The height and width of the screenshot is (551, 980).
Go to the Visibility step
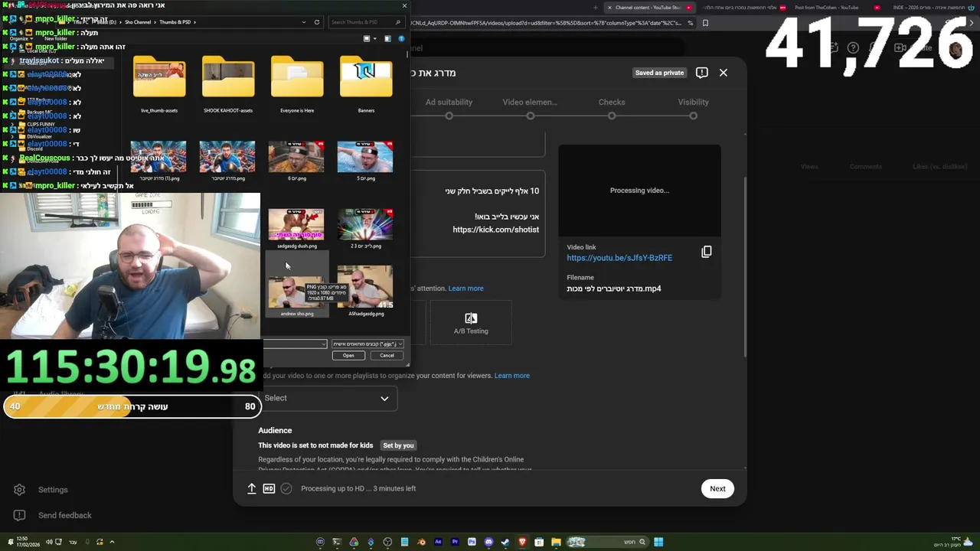(x=693, y=102)
